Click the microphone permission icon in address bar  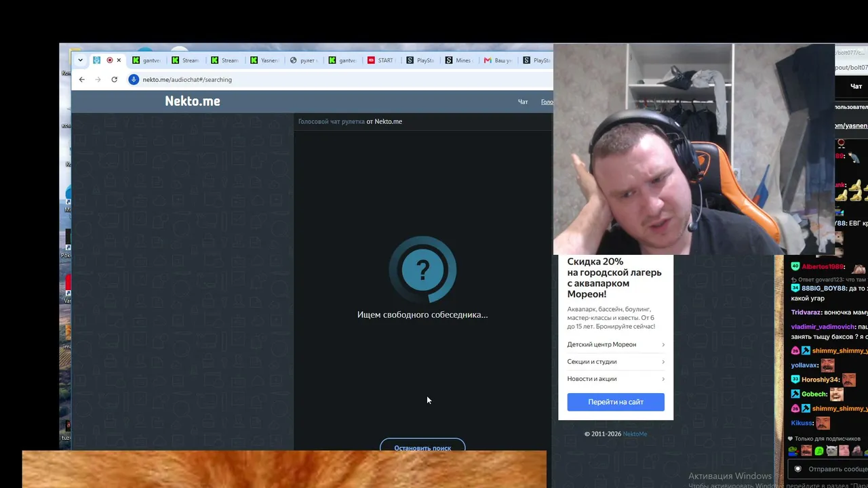pos(134,79)
